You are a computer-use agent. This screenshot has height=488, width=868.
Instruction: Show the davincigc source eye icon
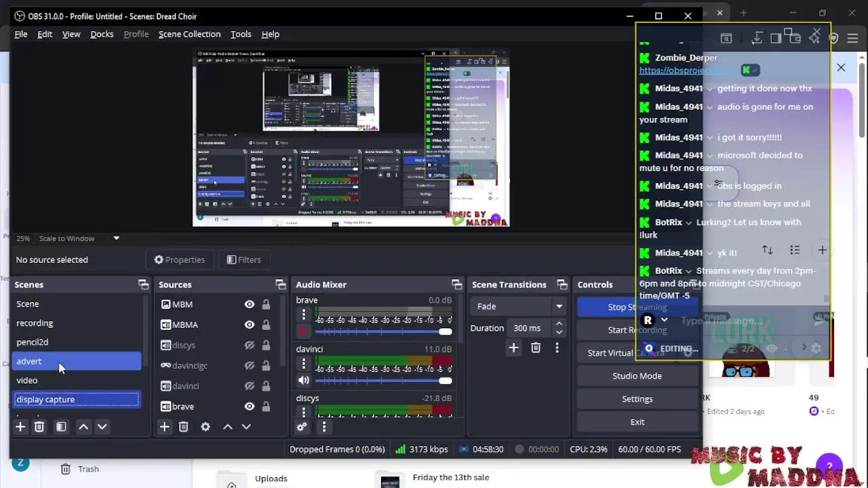pyautogui.click(x=250, y=365)
